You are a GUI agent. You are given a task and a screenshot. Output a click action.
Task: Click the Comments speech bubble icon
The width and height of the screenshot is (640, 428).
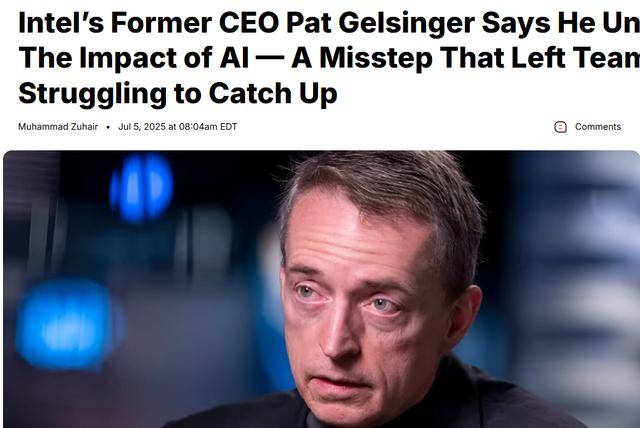560,127
